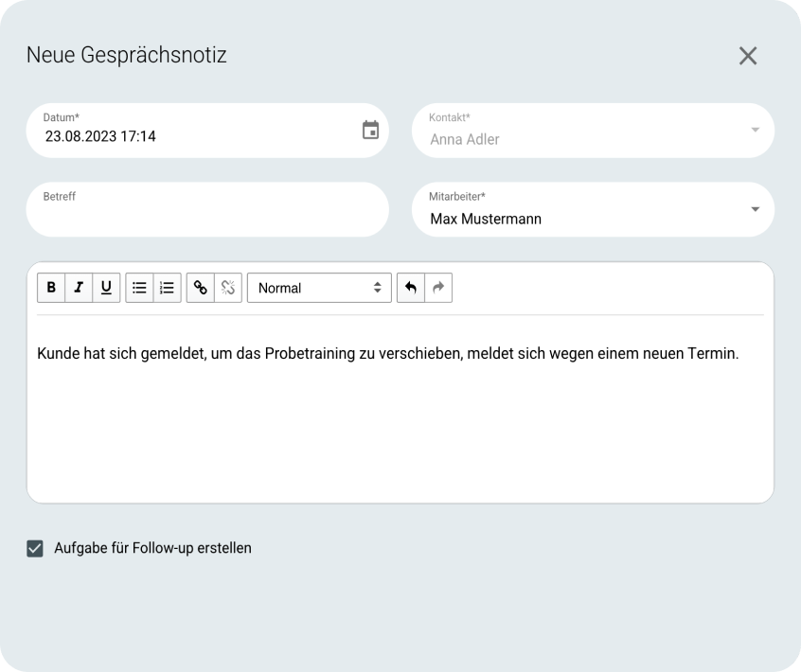Select Max Mustermann employee field

[593, 209]
